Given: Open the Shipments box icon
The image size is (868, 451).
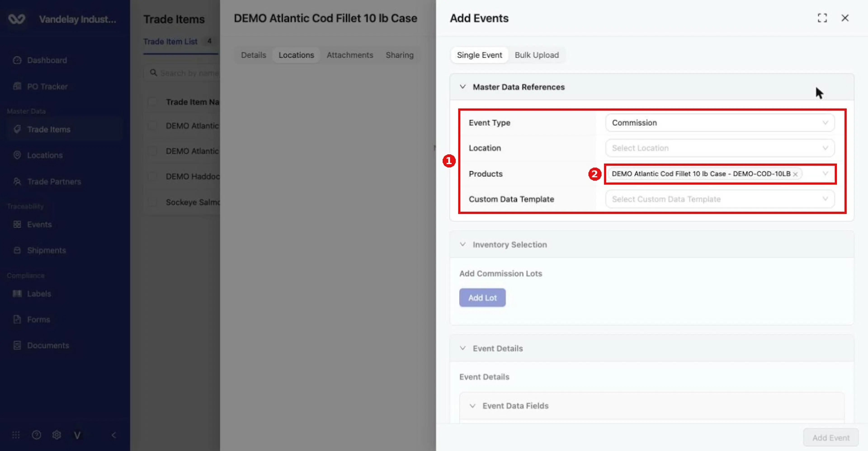Looking at the screenshot, I should 17,250.
